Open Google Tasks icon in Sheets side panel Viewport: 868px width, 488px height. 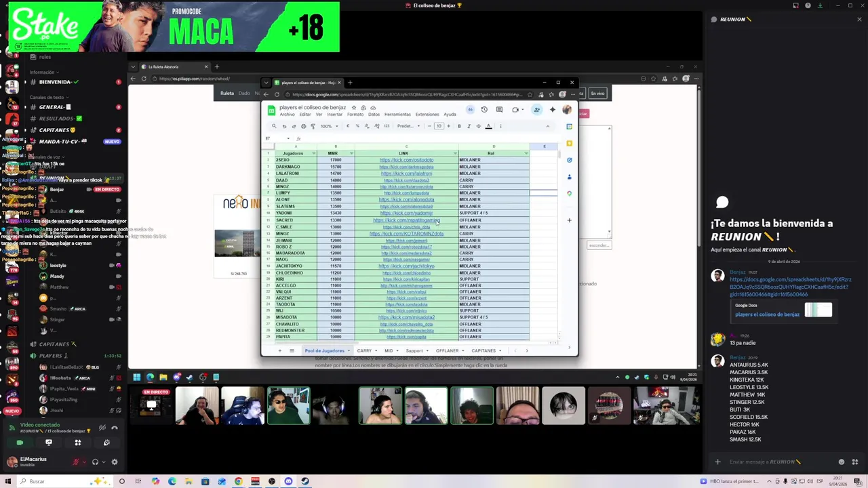[x=570, y=160]
